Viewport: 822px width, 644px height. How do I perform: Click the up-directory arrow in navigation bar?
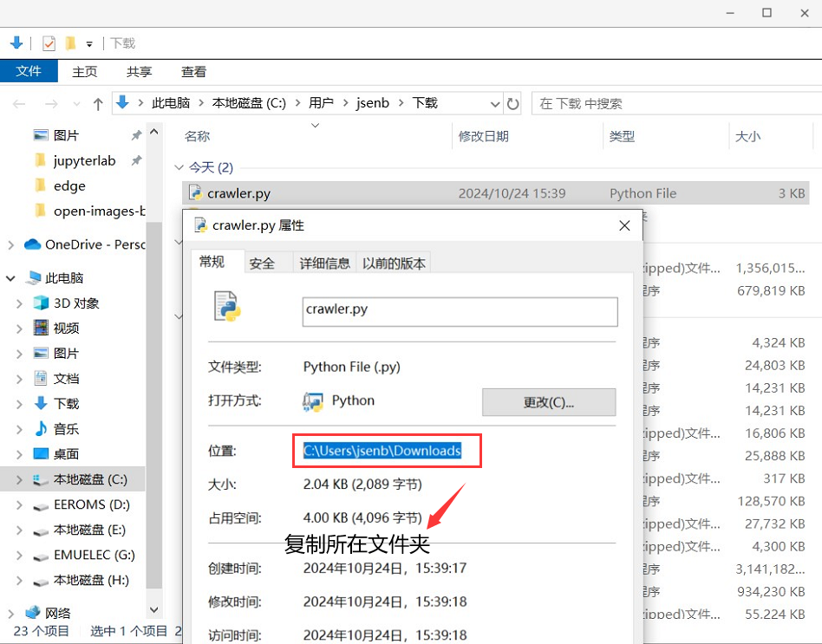click(98, 104)
